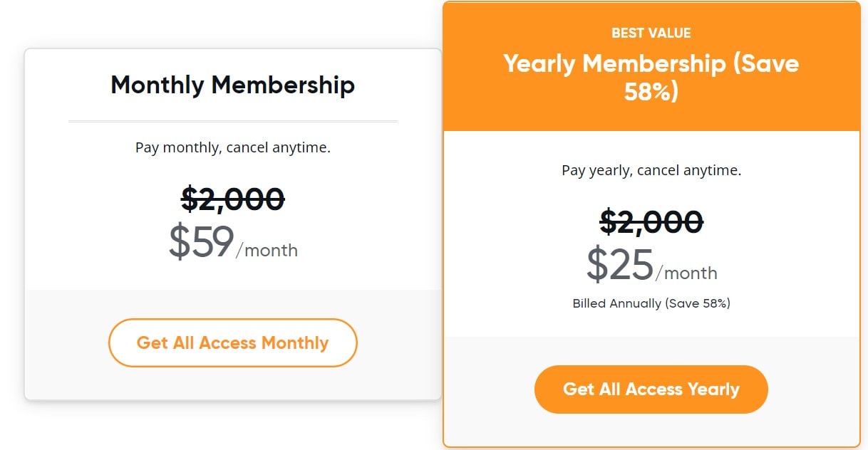Click '/month' next to the $25 price
868x450 pixels.
[x=686, y=273]
